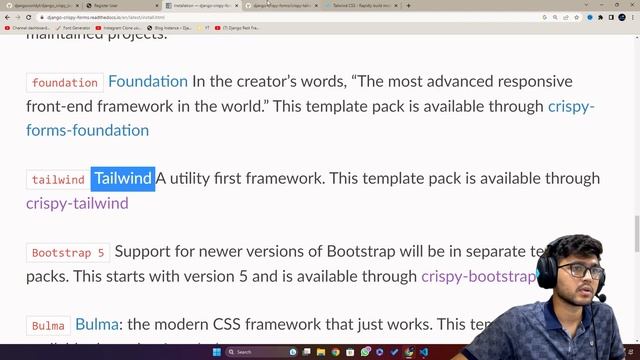640x360 pixels.
Task: Open the Chrome profile avatar
Action: click(x=622, y=17)
